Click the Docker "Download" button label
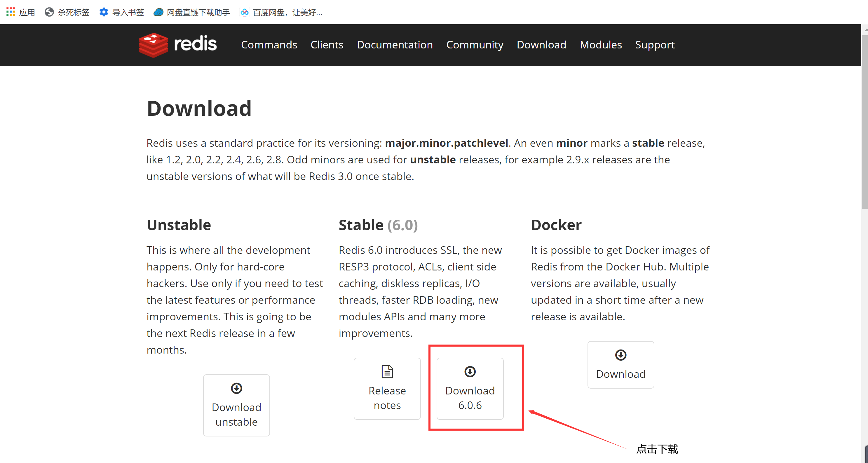The width and height of the screenshot is (868, 463). (621, 374)
